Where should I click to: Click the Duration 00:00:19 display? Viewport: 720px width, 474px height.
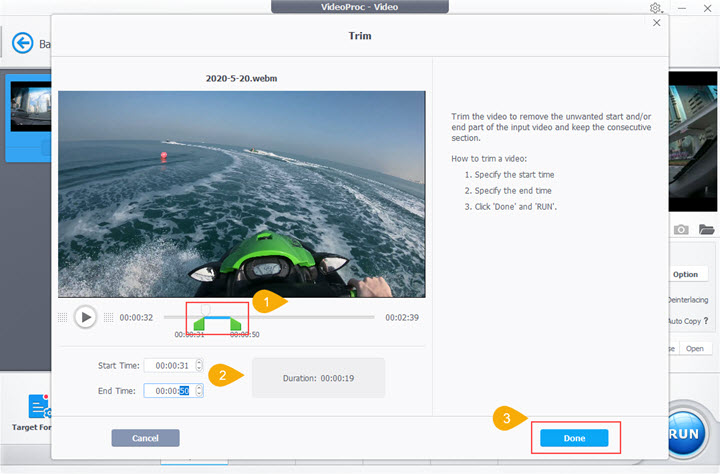pos(318,378)
